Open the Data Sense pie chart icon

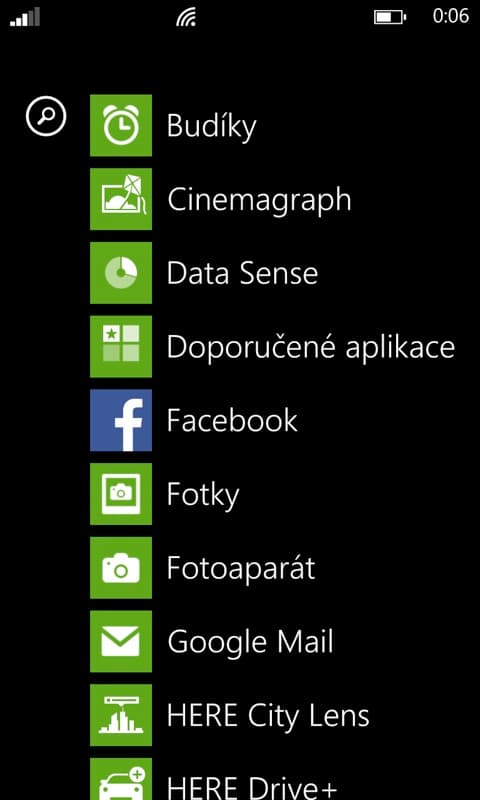(x=121, y=273)
